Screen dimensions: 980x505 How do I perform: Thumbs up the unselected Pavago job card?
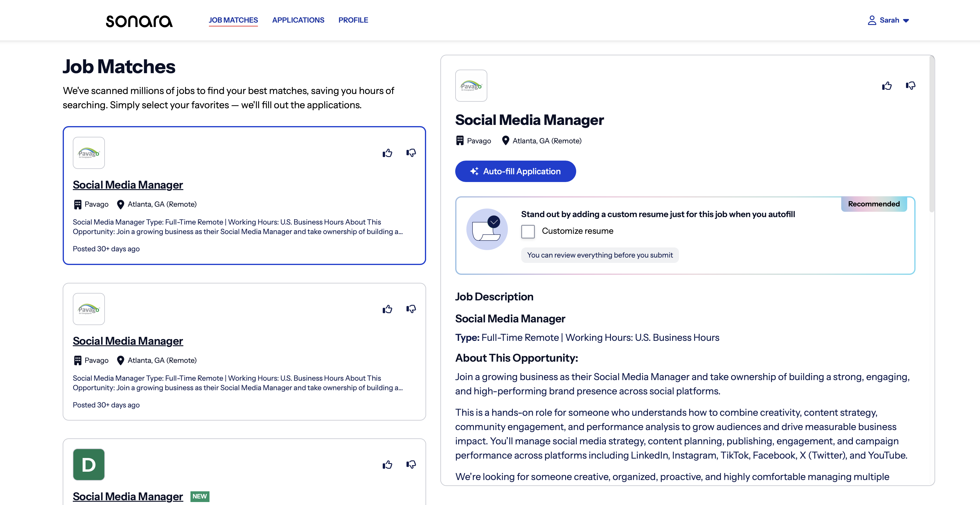[x=387, y=309]
